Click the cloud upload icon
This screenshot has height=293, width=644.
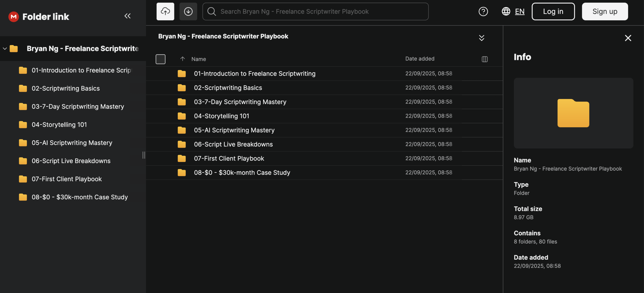click(x=165, y=11)
